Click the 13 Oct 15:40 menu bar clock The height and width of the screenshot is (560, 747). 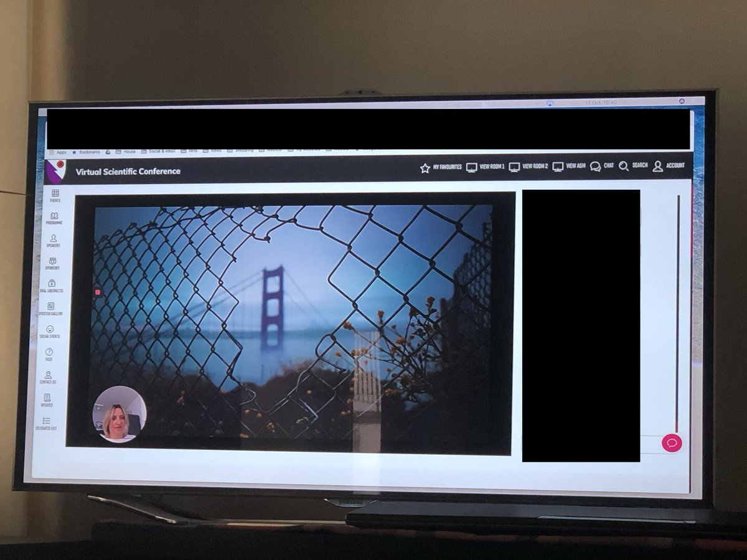pos(601,102)
